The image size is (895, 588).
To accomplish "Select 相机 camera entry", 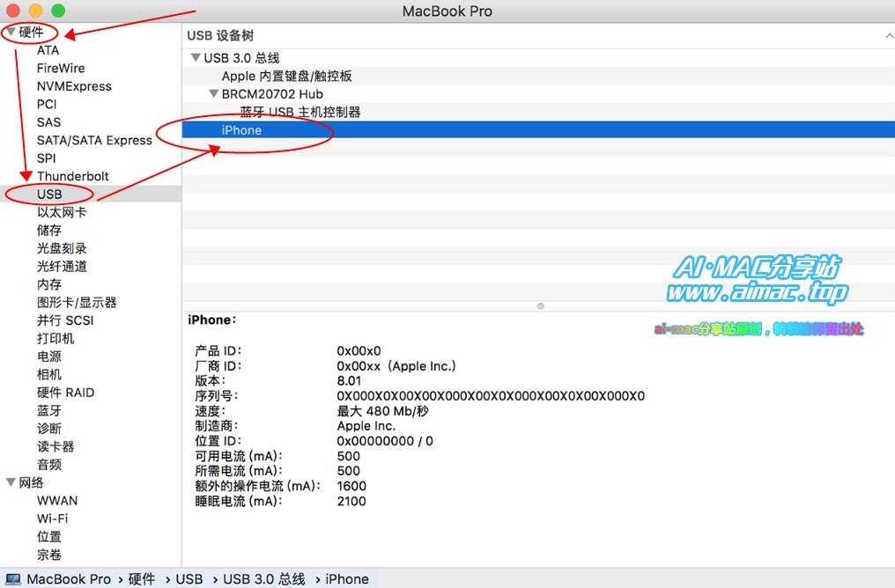I will click(x=49, y=374).
